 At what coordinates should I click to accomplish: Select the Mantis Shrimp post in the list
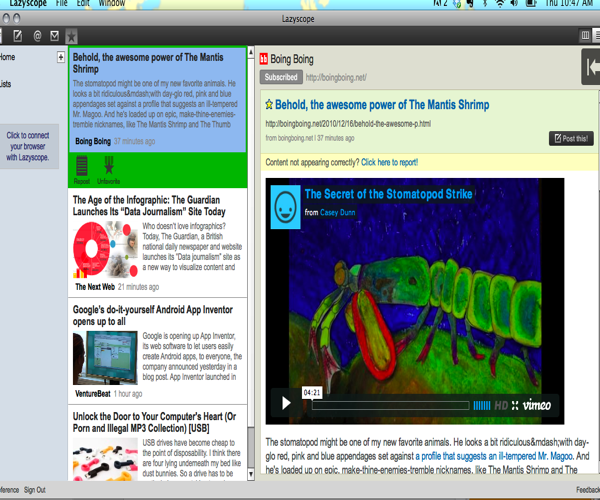[158, 99]
